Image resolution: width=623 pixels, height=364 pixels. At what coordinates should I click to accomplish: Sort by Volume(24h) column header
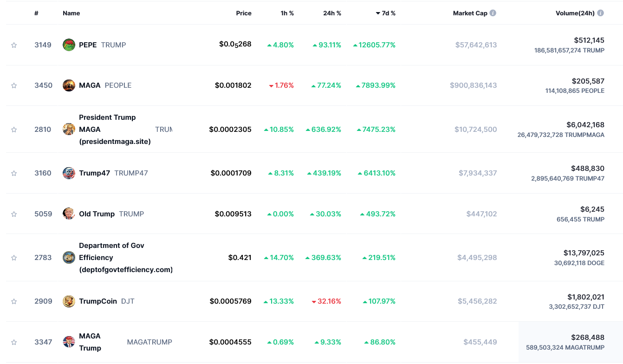[575, 13]
